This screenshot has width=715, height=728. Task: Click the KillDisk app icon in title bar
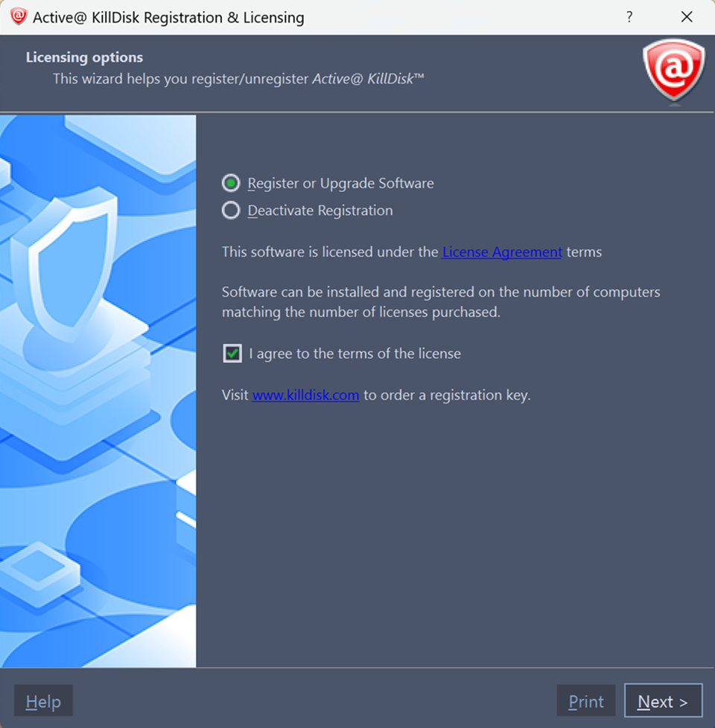click(x=18, y=16)
